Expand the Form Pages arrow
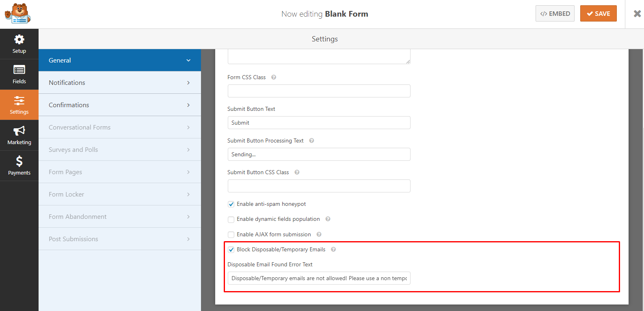This screenshot has width=644, height=311. 188,172
